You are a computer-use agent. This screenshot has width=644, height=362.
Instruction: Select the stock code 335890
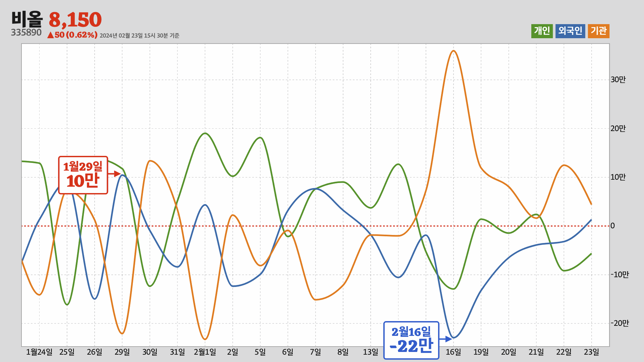point(26,33)
